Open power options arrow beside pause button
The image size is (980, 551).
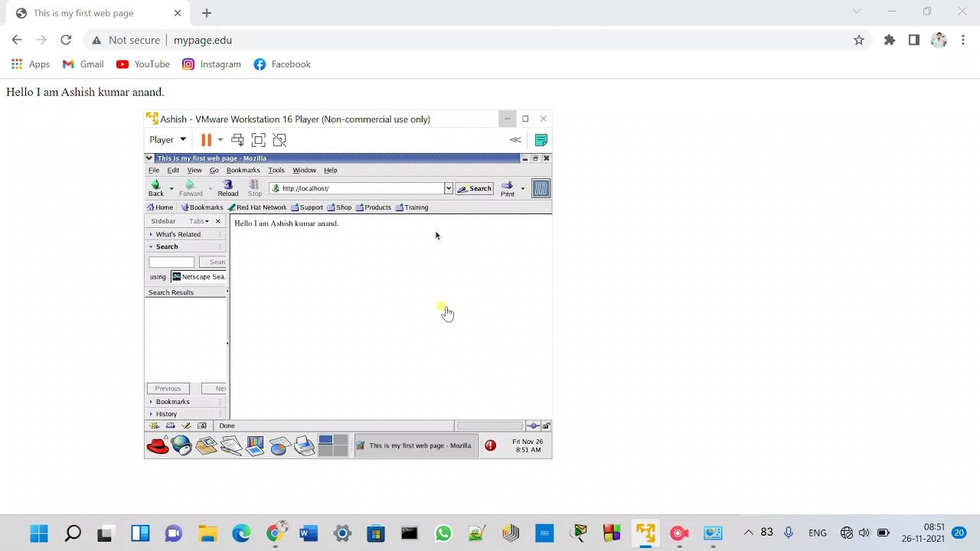[x=220, y=140]
